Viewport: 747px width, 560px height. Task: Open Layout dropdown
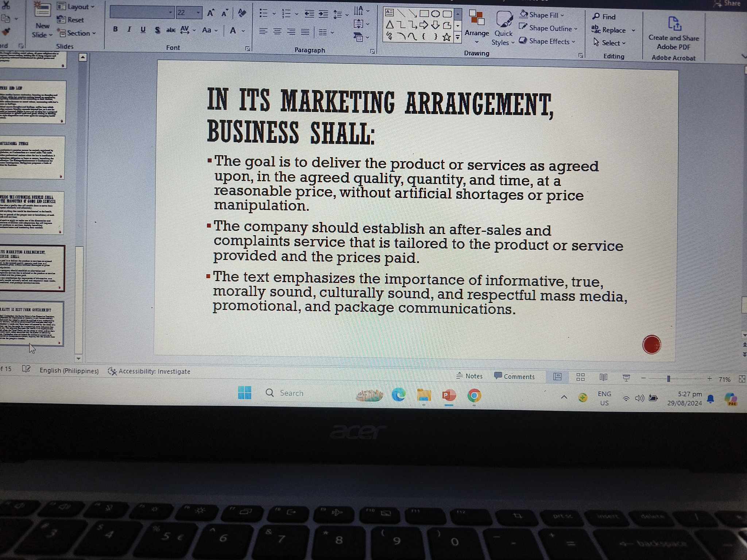pos(76,7)
